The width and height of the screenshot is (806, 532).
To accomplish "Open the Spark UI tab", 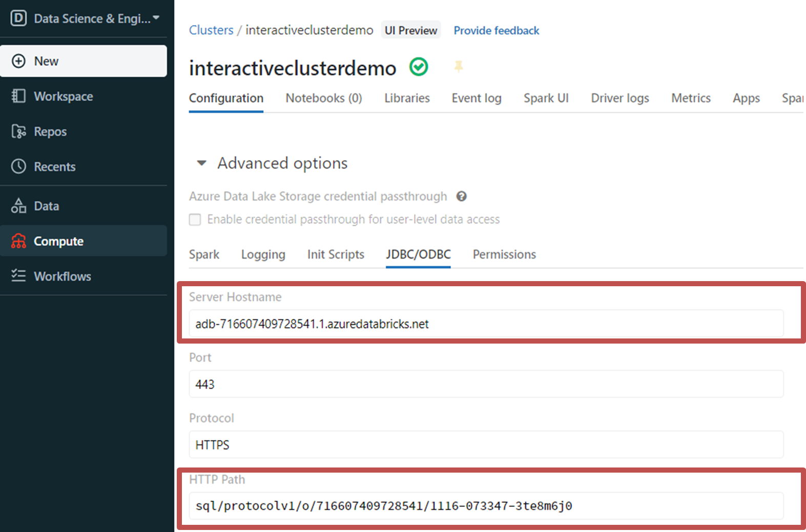I will coord(546,98).
